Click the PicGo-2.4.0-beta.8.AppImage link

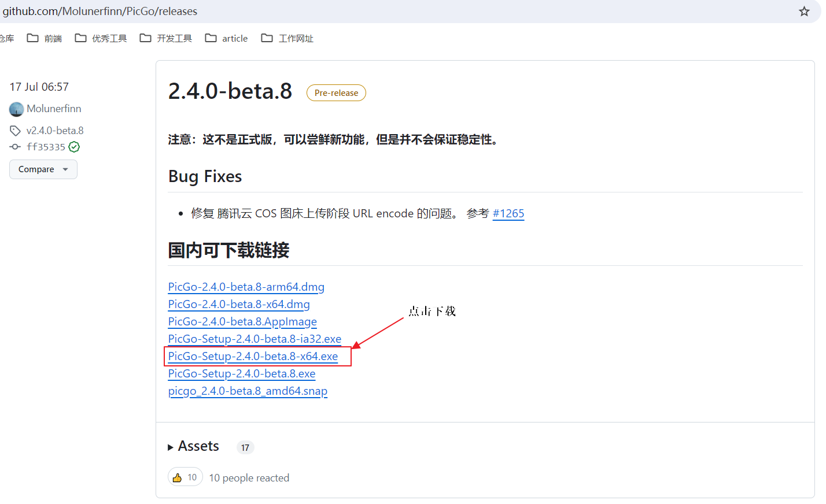click(x=242, y=322)
